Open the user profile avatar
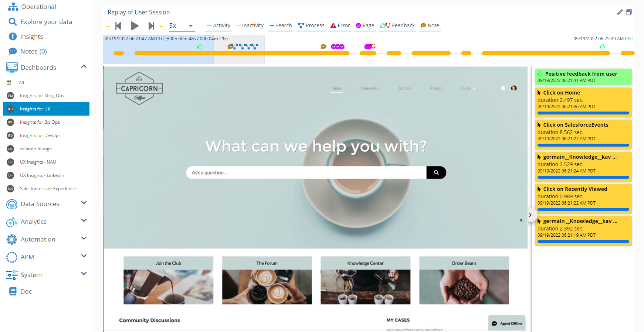The width and height of the screenshot is (644, 332). 514,88
